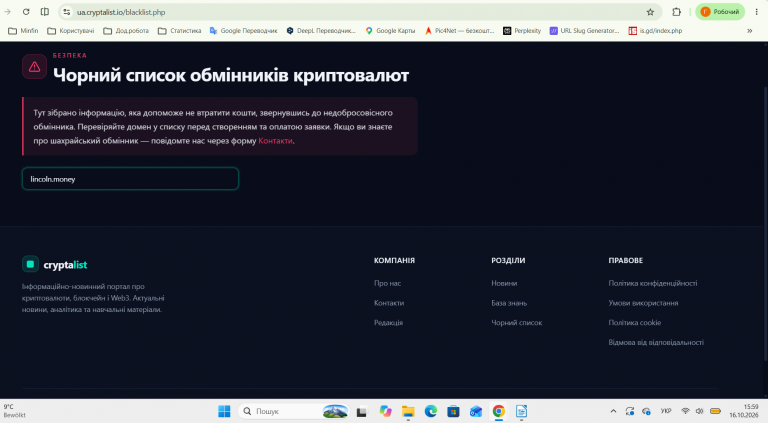Screen dimensions: 768x423
Task: Open Wi-Fi network settings in tray
Action: coord(685,411)
